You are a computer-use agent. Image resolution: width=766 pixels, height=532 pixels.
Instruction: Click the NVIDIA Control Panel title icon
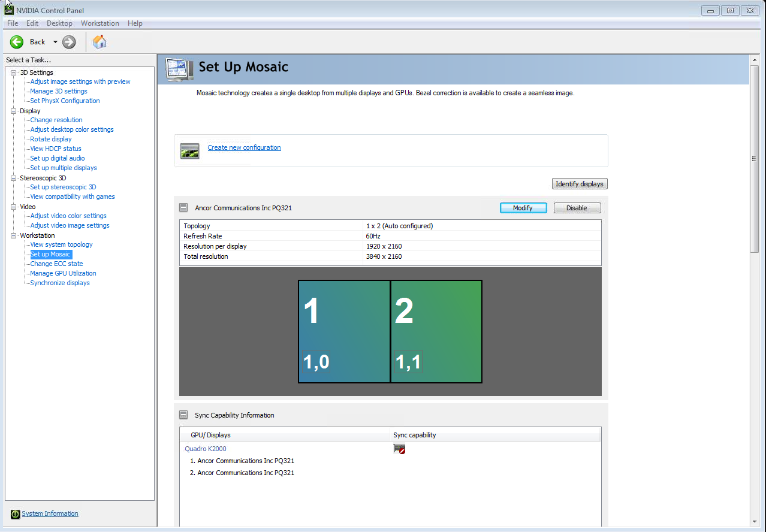click(9, 10)
